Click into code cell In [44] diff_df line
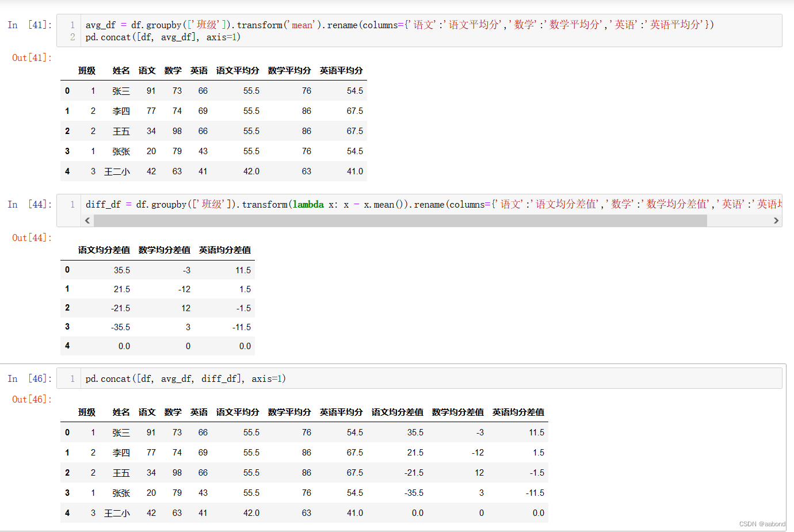 pyautogui.click(x=434, y=204)
